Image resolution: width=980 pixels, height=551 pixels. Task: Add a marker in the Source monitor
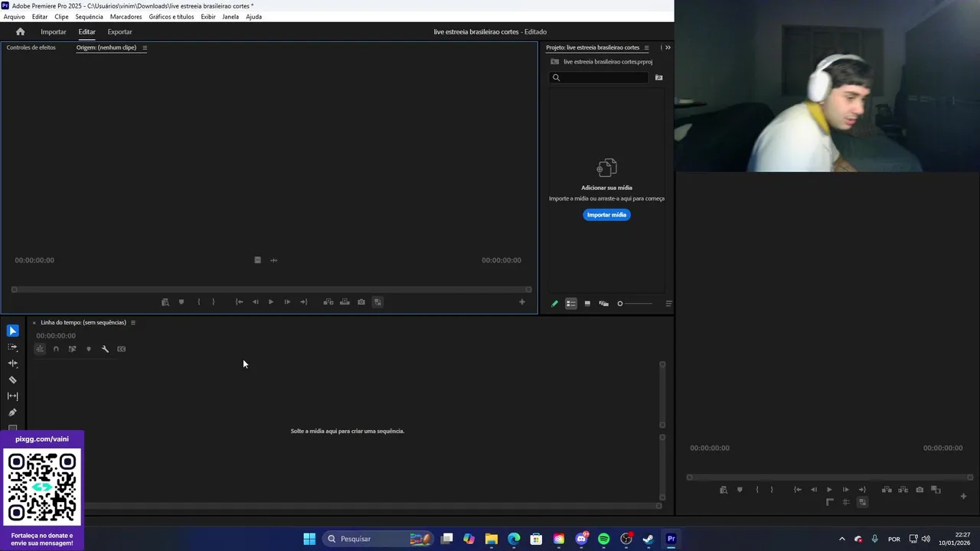(x=181, y=302)
